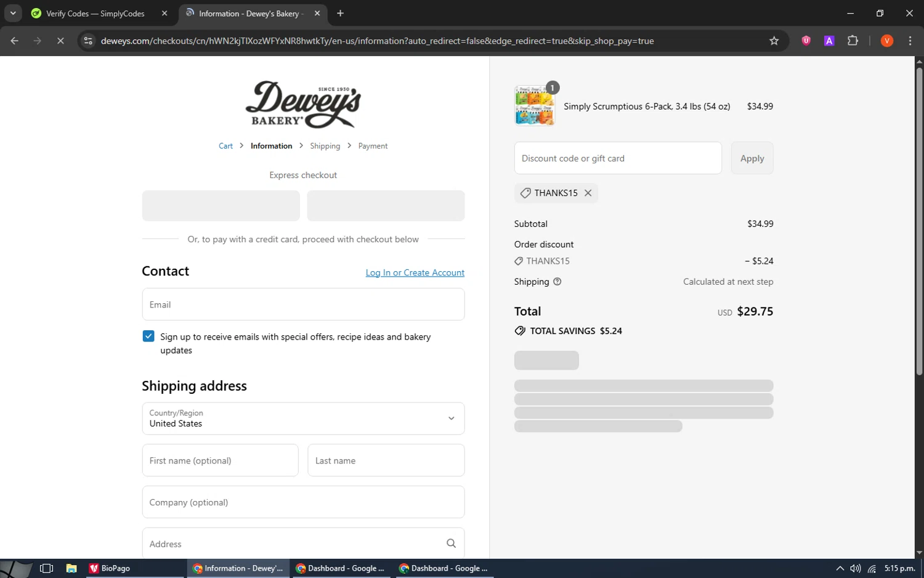The image size is (924, 578).
Task: Click the THANKS15 tag icon chip
Action: (525, 193)
